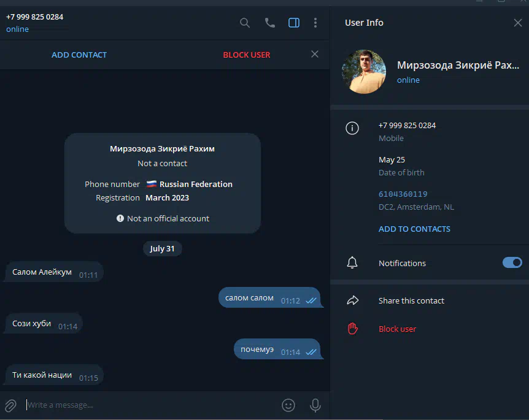This screenshot has height=420, width=529.
Task: Focus the Write a message field
Action: [x=150, y=405]
